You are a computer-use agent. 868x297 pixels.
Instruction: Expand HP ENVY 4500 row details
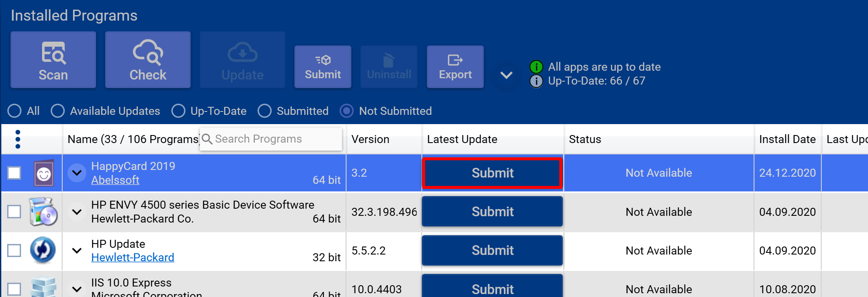click(x=77, y=212)
